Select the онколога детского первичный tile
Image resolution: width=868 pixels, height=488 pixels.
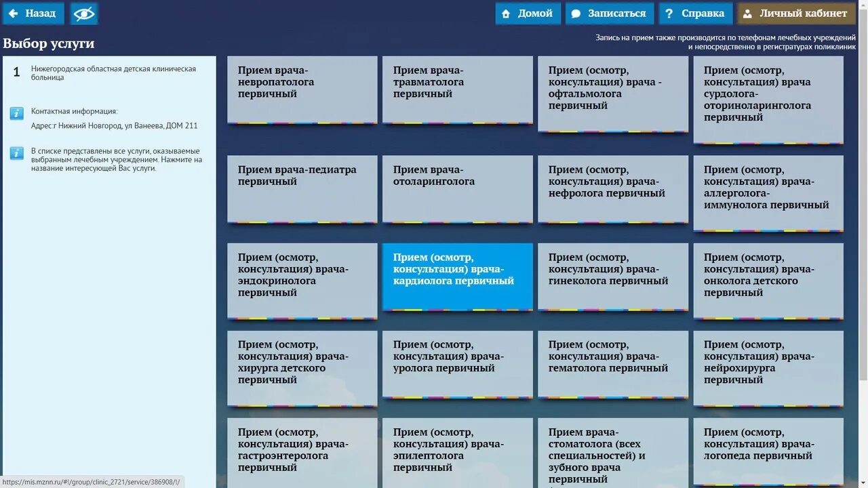point(768,281)
